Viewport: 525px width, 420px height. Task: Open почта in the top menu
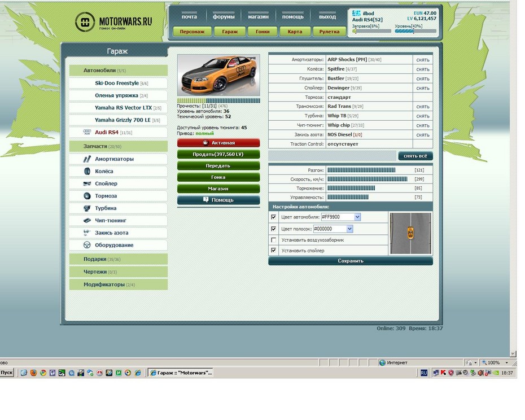pyautogui.click(x=189, y=16)
